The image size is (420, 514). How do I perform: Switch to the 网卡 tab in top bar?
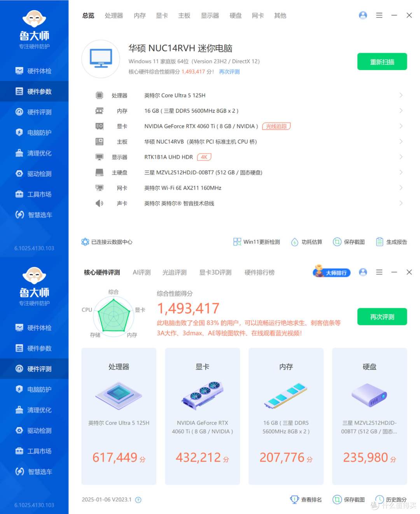point(258,16)
